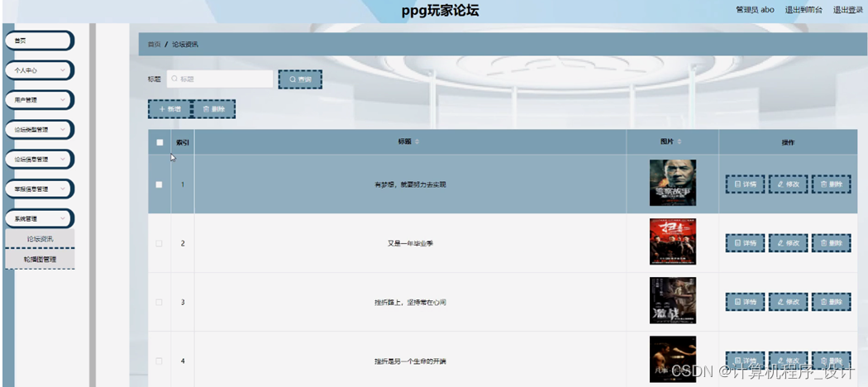Click 删除 for row 1 有梦想
The height and width of the screenshot is (387, 868).
pos(832,184)
